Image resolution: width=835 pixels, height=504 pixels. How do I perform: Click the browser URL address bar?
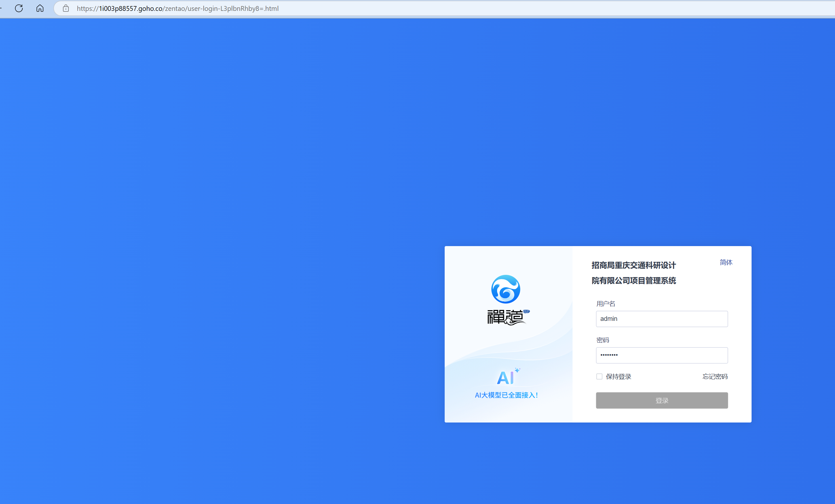407,8
